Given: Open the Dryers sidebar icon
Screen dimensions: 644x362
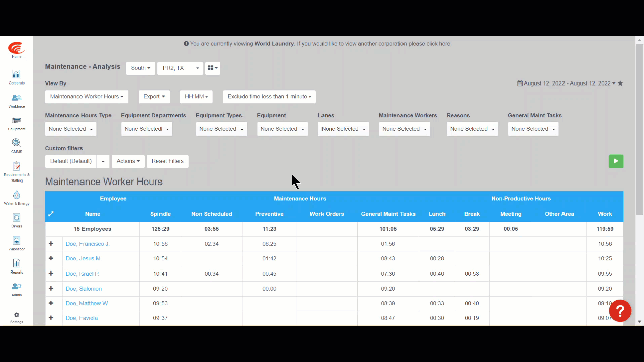Looking at the screenshot, I should (x=16, y=221).
